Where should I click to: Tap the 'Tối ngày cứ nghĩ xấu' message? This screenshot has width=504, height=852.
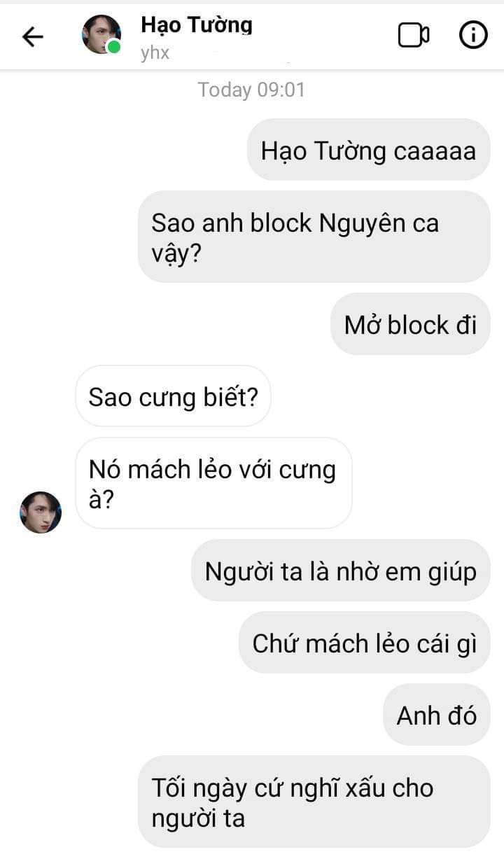[314, 802]
